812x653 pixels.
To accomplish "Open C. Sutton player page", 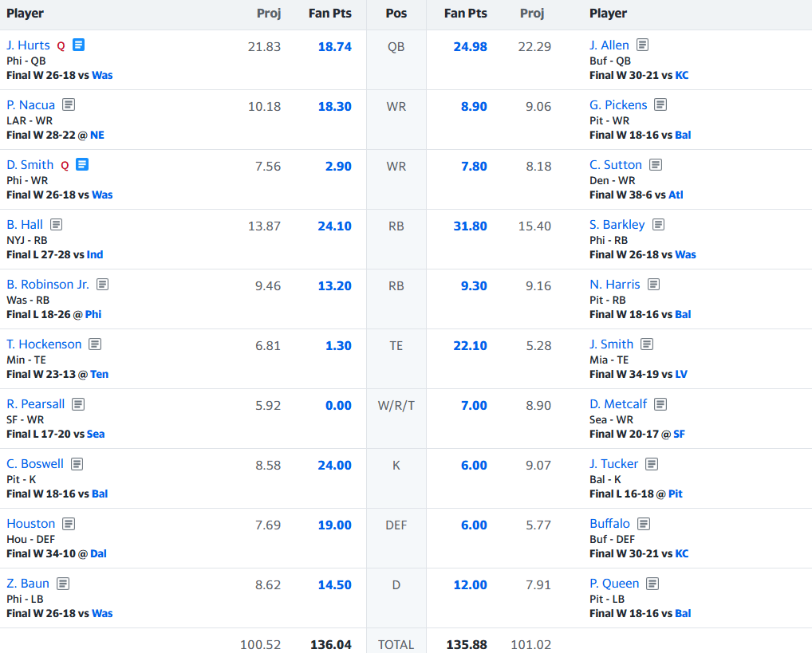I will point(616,165).
